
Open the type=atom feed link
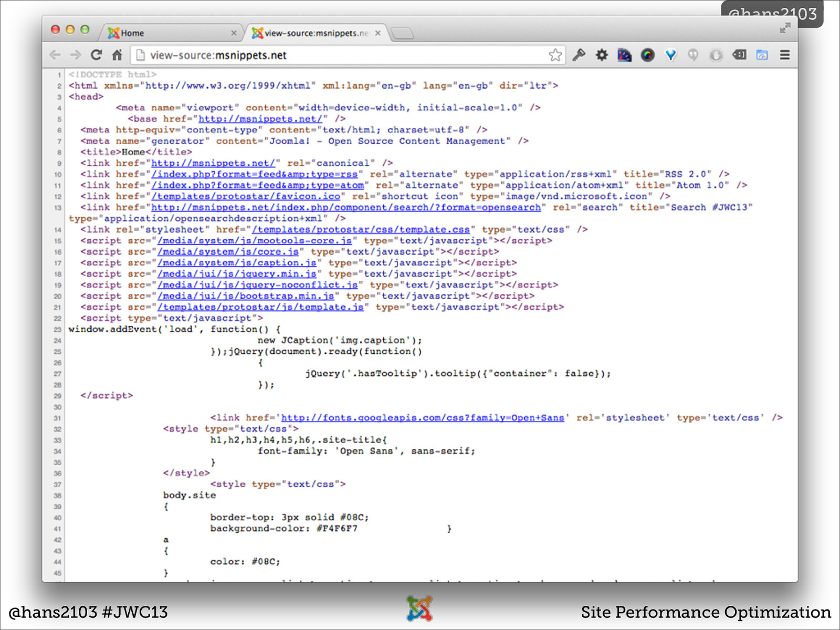257,185
